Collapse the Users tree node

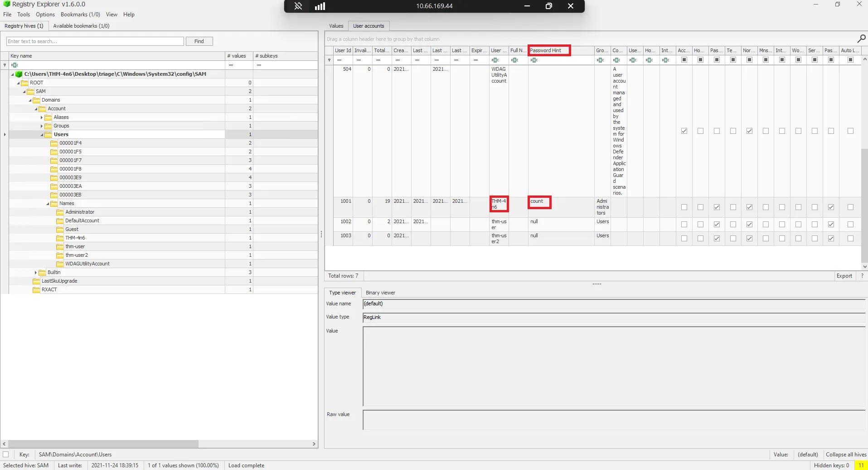pyautogui.click(x=42, y=135)
